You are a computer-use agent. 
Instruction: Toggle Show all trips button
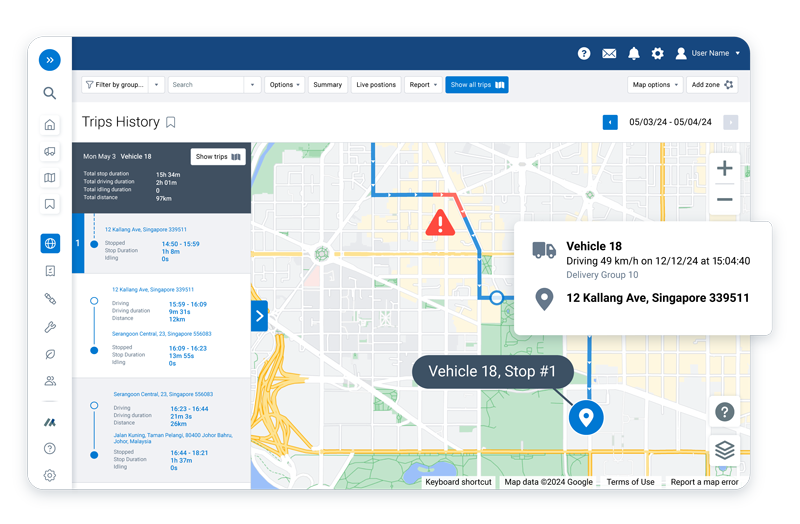[x=477, y=85]
